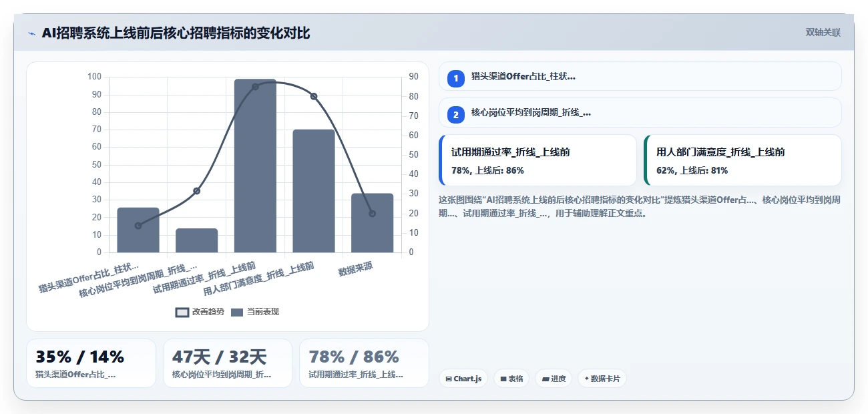This screenshot has height=414, width=868.
Task: Click the 78%, 上线后: 86% value text
Action: 487,170
